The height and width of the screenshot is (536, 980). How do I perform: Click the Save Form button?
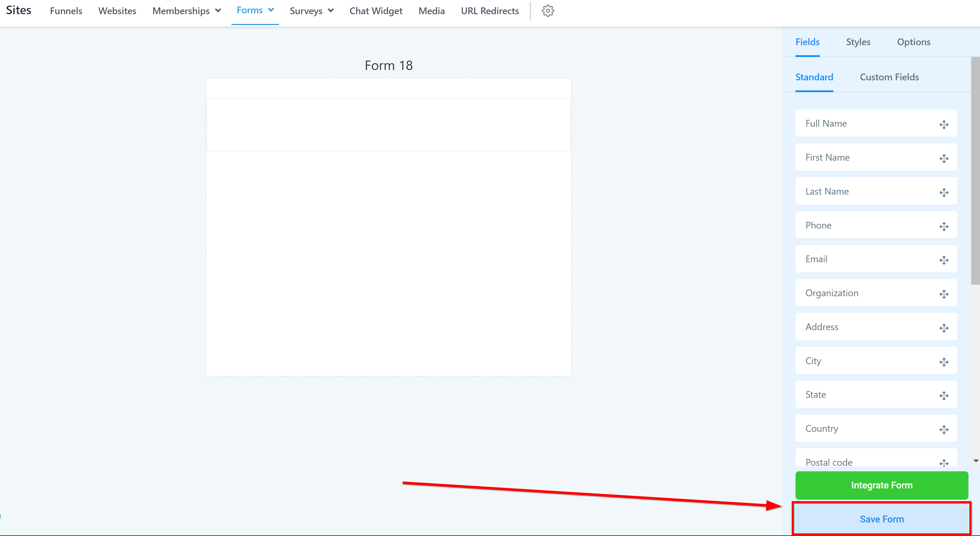click(882, 519)
